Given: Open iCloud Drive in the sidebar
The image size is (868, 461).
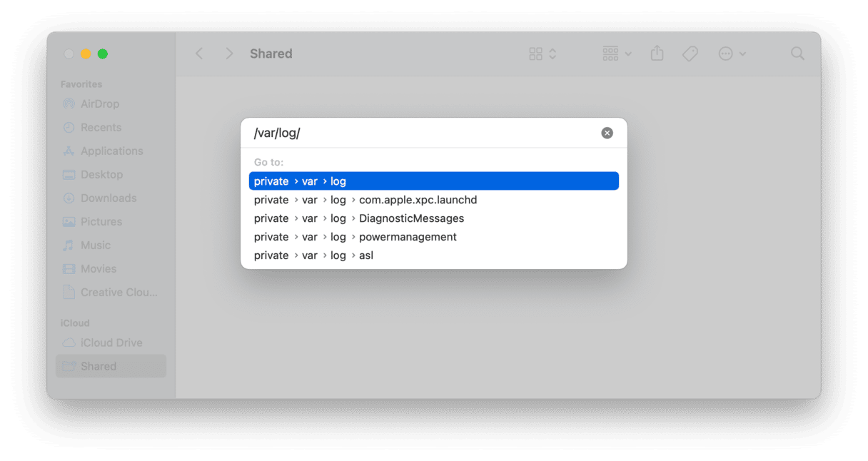Looking at the screenshot, I should [x=111, y=343].
